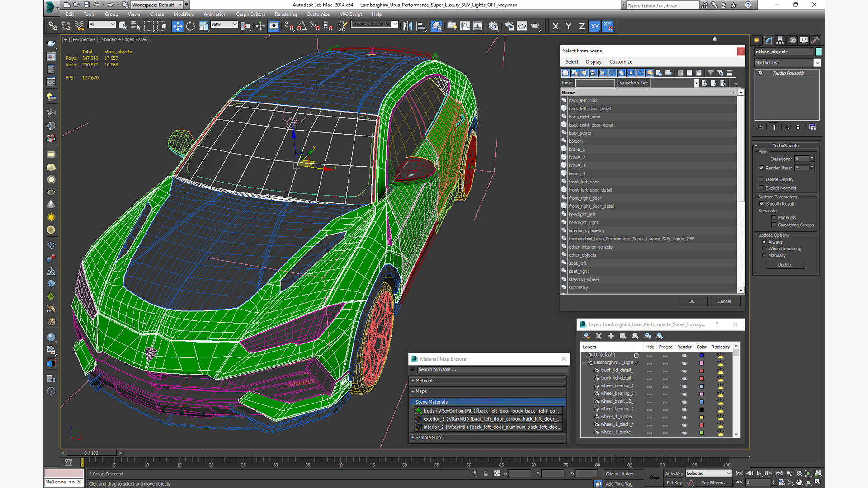The width and height of the screenshot is (868, 488).
Task: Open the Material Editor icon
Action: (x=494, y=26)
